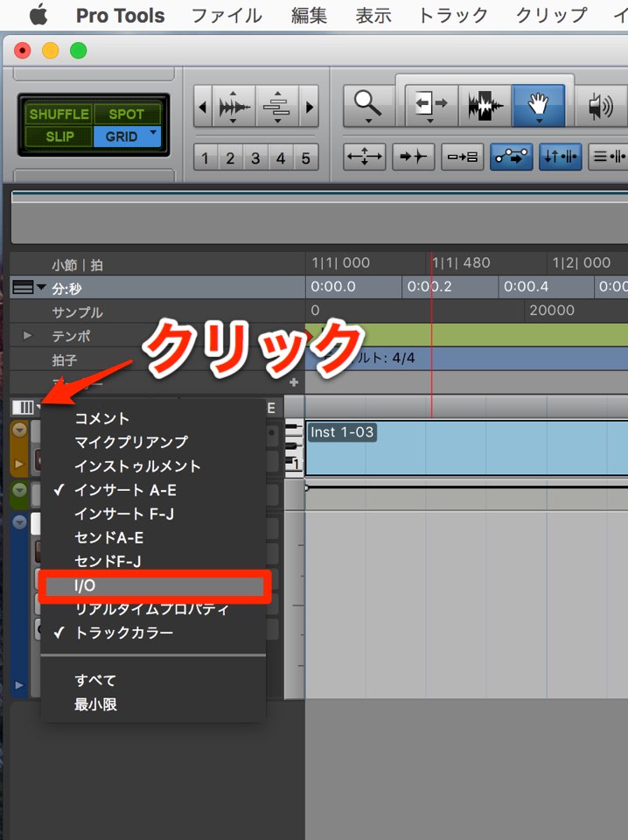Click the timeline at 0:00.4

pyautogui.click(x=526, y=286)
